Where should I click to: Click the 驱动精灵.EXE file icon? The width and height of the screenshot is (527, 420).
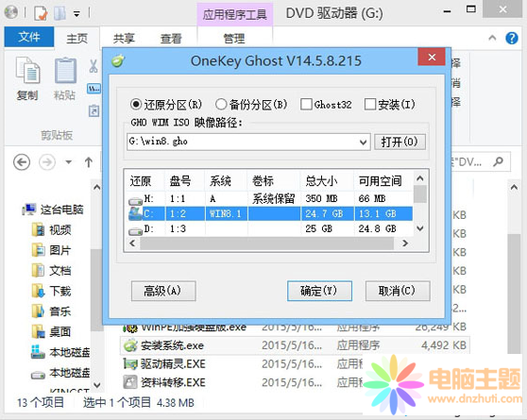[x=130, y=364]
